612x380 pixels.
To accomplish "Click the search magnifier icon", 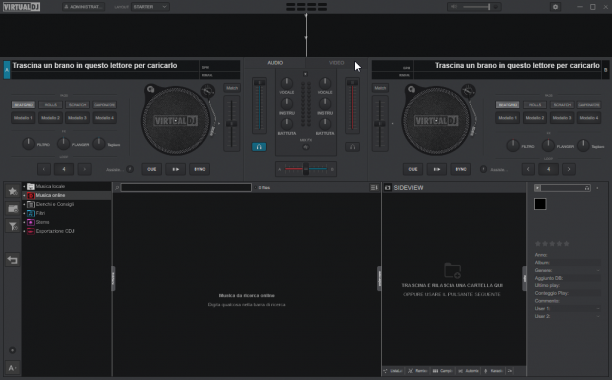I will [x=117, y=188].
